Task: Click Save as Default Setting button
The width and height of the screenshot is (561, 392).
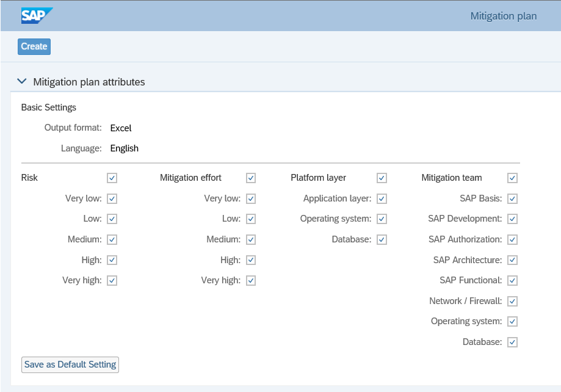Action: [x=70, y=365]
